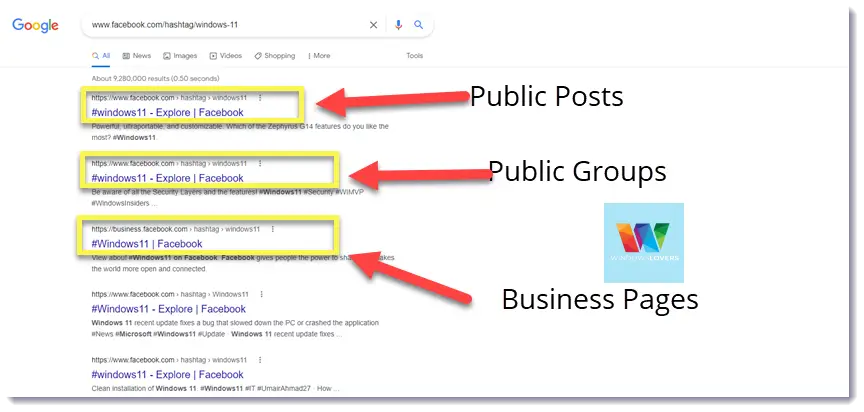
Task: Open three-dot menu for the clean installation result
Action: pos(260,360)
